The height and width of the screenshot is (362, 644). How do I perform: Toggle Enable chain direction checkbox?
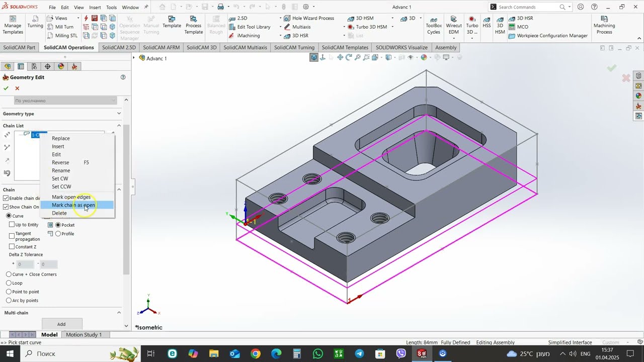pyautogui.click(x=6, y=198)
